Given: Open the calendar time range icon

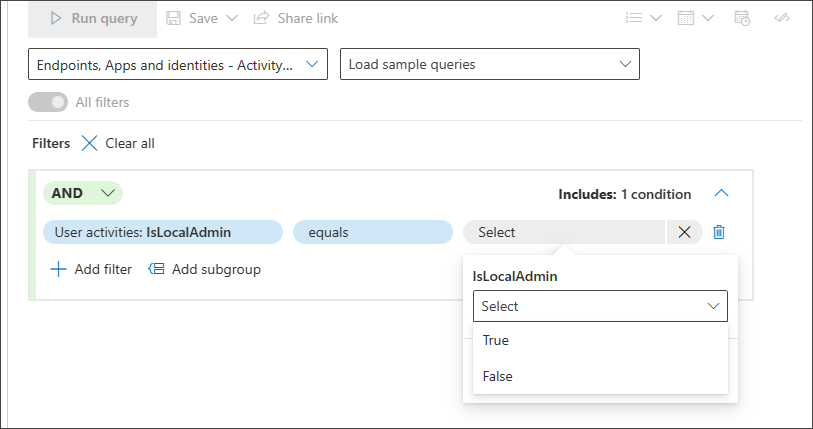Looking at the screenshot, I should [x=684, y=18].
